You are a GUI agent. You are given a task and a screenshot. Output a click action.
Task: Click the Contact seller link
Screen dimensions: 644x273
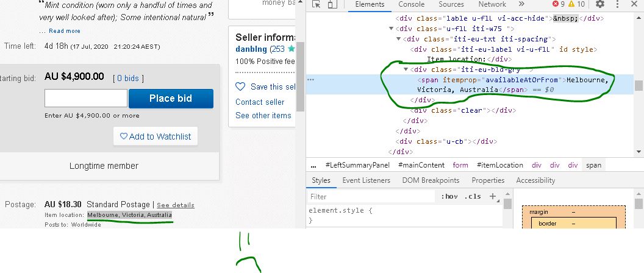(260, 102)
